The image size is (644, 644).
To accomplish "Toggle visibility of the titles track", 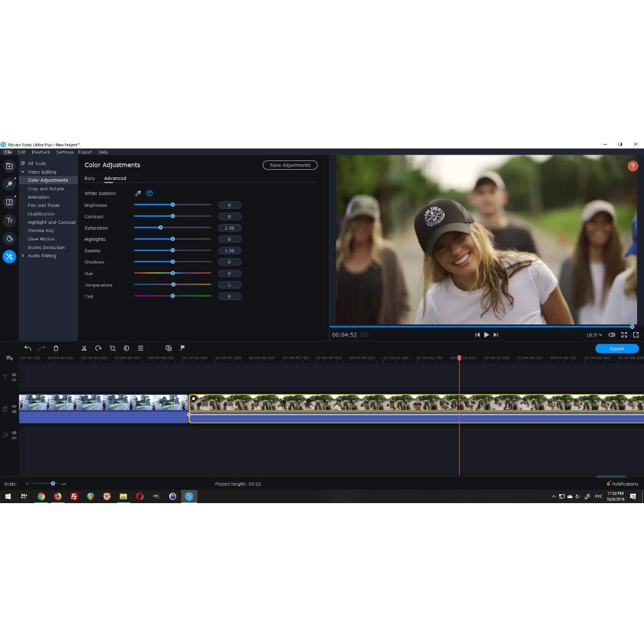I will coord(14,375).
